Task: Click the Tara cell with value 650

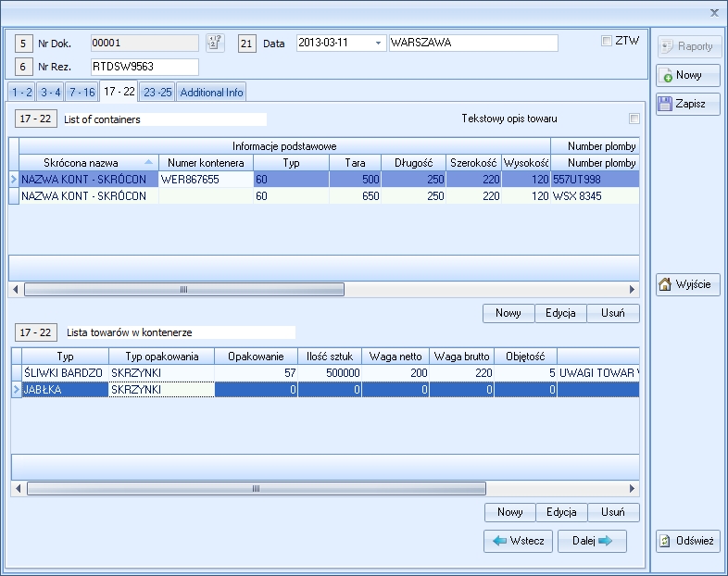Action: point(355,196)
